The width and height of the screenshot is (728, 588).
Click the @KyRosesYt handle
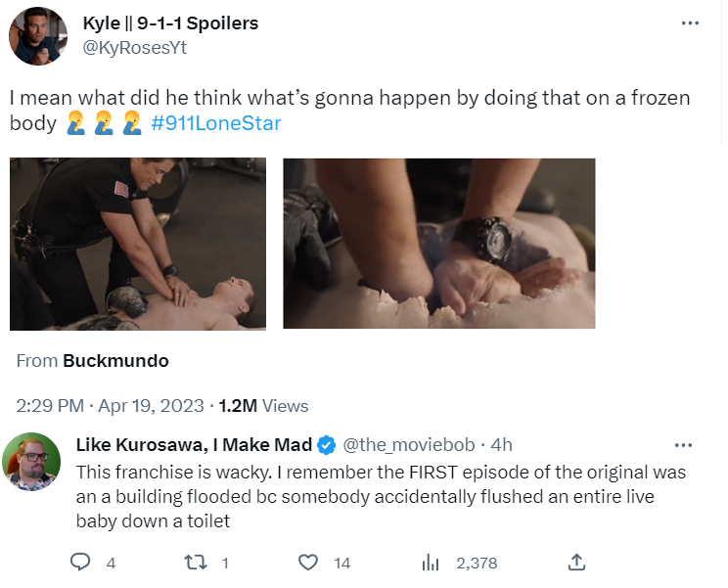point(134,47)
